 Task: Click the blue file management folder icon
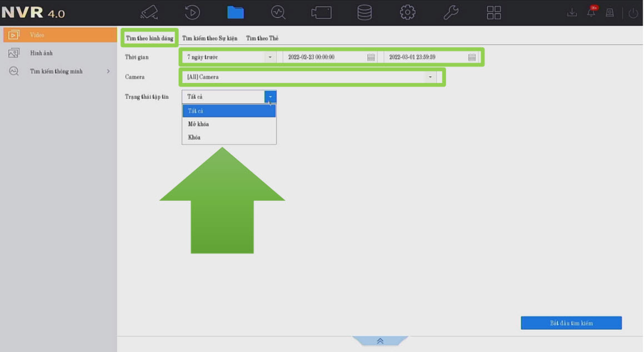(236, 12)
